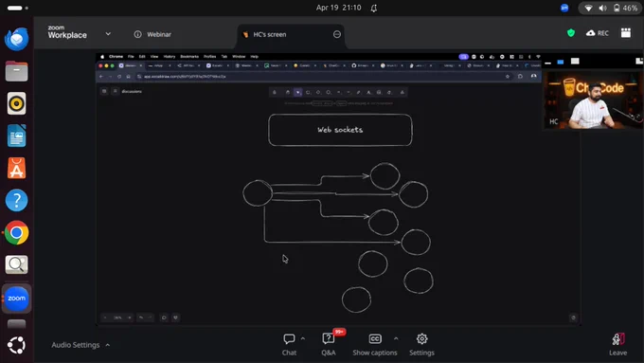The width and height of the screenshot is (644, 363).
Task: Hide the speaker thumbnail video
Action: (548, 63)
